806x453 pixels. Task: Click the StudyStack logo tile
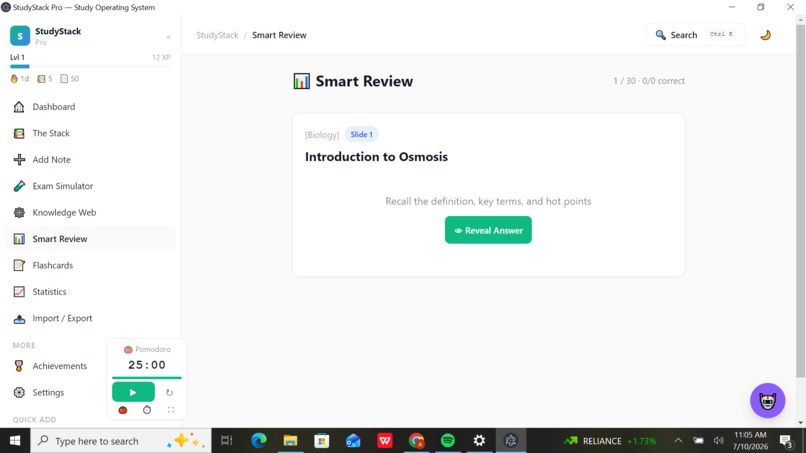[x=20, y=36]
